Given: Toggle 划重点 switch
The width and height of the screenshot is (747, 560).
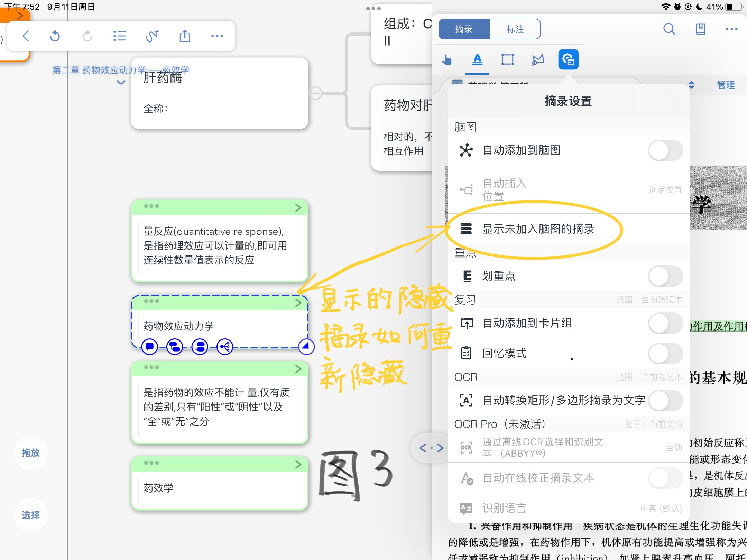Looking at the screenshot, I should click(665, 276).
